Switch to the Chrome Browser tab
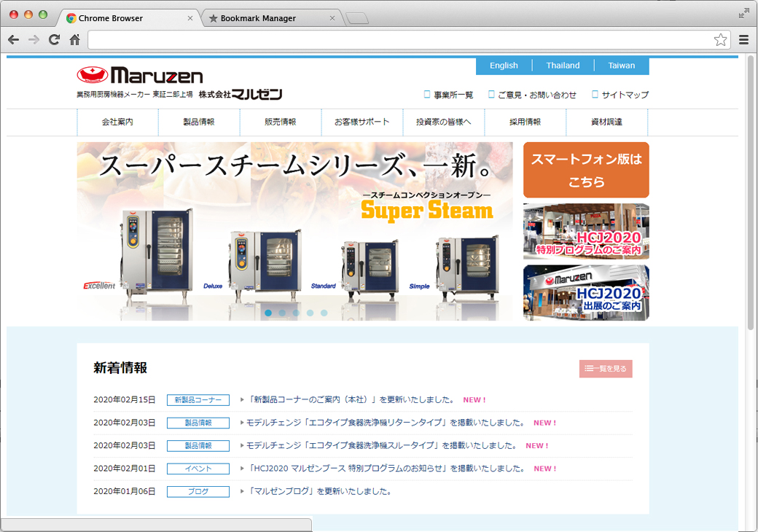Screen dimensions: 758x532 (129, 18)
